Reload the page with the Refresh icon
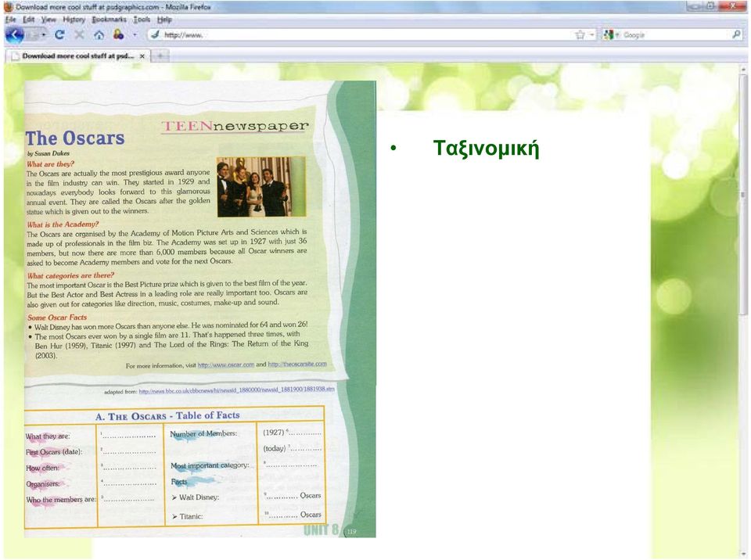 click(x=59, y=34)
